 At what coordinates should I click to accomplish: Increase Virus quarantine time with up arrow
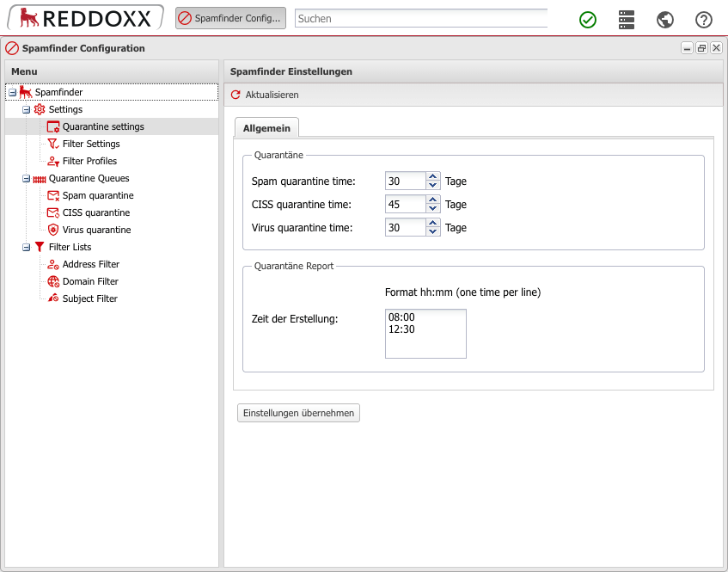pyautogui.click(x=432, y=223)
